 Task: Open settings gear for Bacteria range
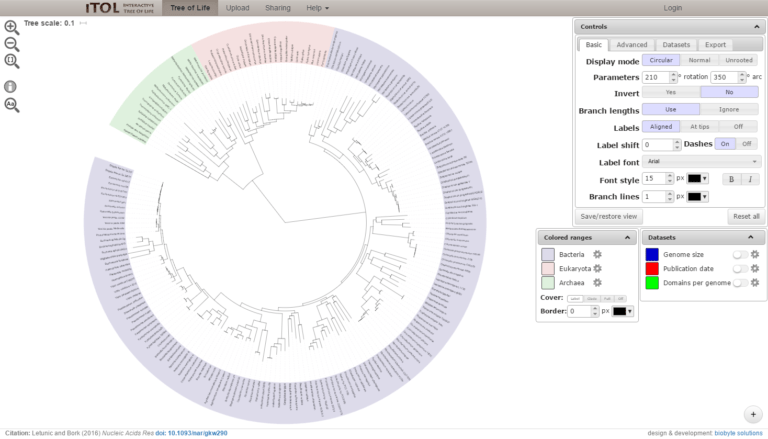597,255
